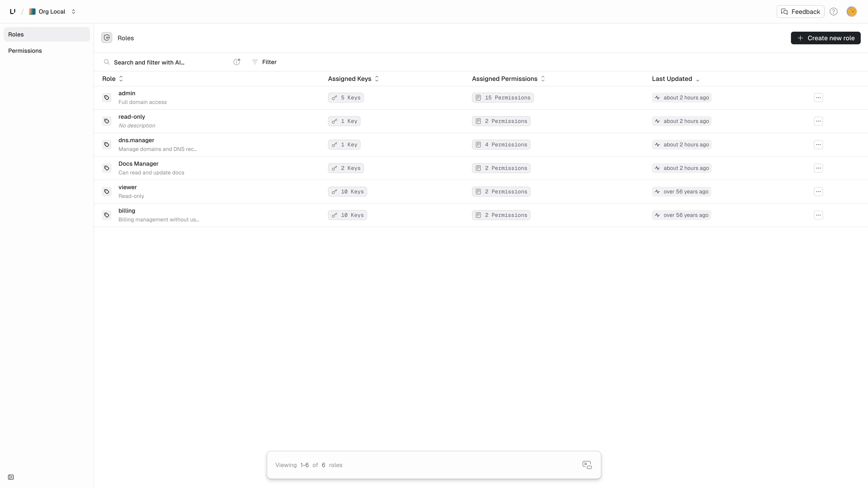This screenshot has width=868, height=488.
Task: Select the read-only role name
Action: click(132, 117)
